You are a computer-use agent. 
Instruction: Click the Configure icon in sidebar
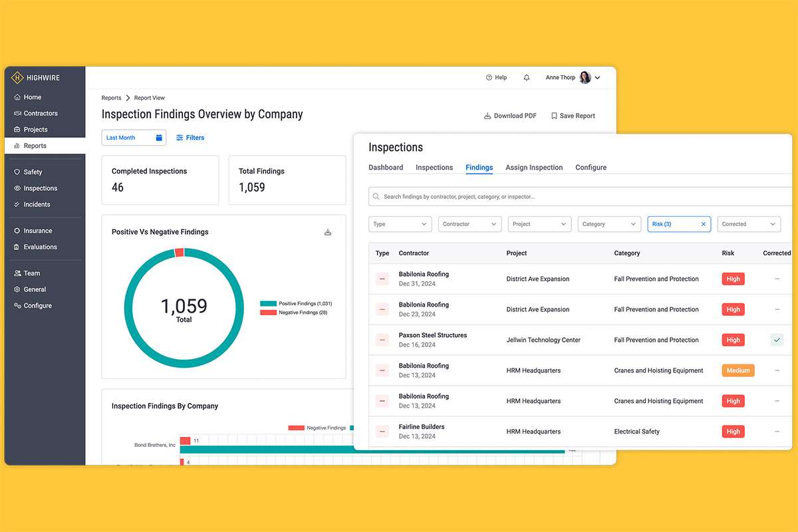click(x=17, y=306)
